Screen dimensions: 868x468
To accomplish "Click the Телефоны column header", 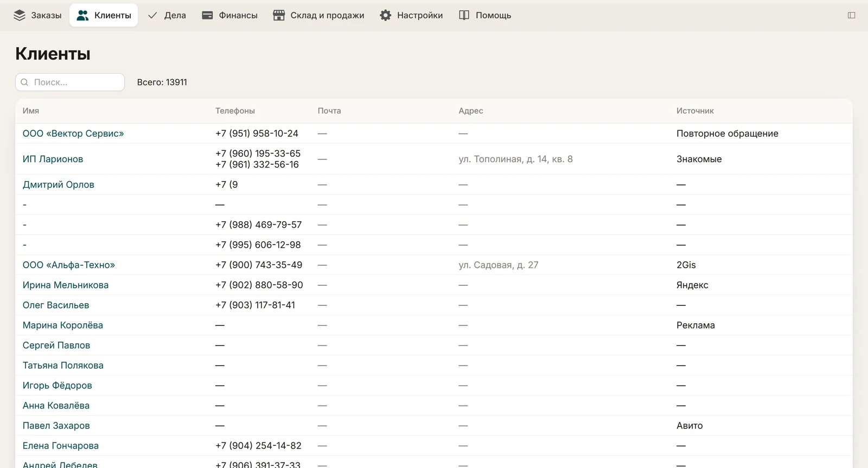I will click(x=235, y=111).
